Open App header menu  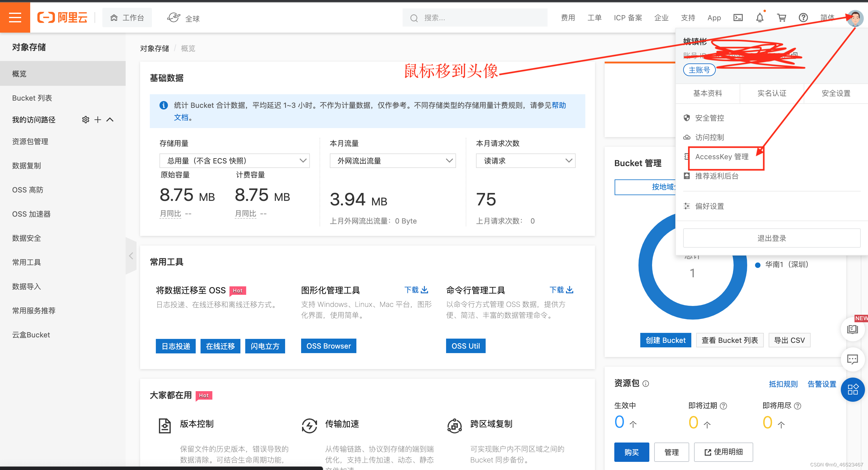pyautogui.click(x=714, y=18)
